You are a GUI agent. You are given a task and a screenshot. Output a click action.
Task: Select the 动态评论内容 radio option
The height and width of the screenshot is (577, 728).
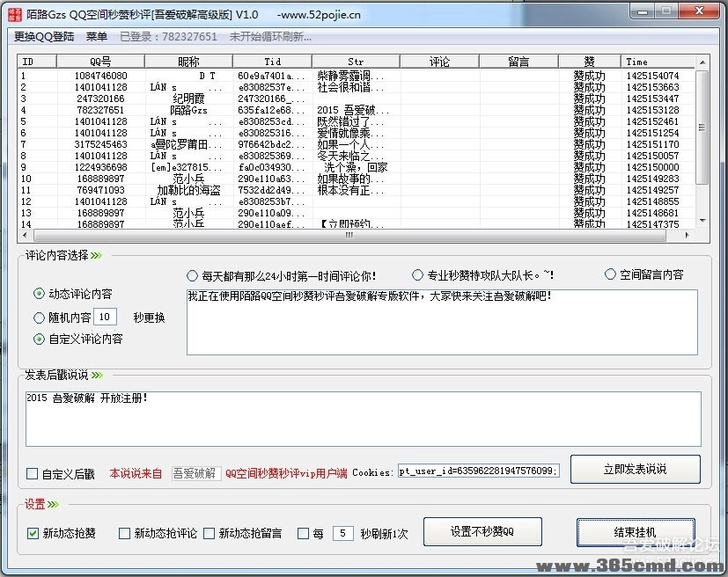(38, 293)
